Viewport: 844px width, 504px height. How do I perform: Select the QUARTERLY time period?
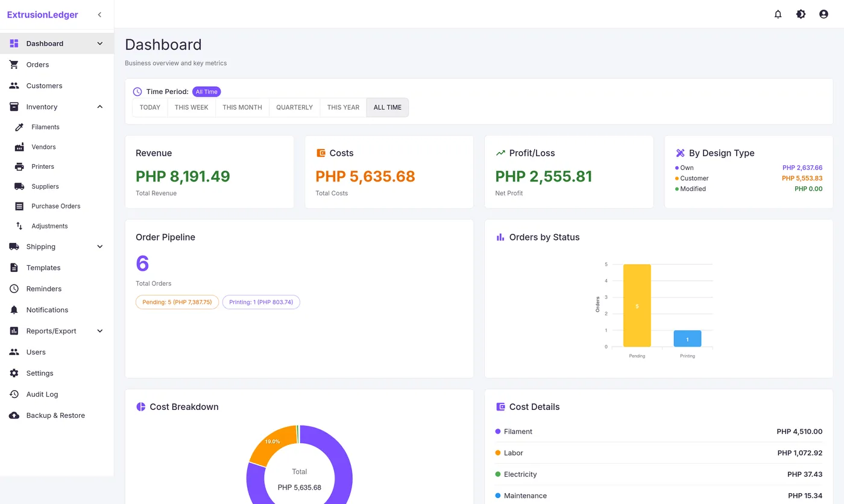click(x=294, y=107)
